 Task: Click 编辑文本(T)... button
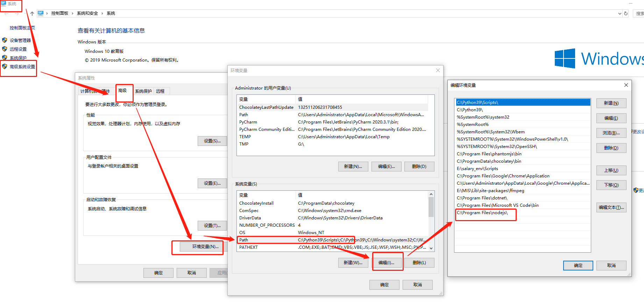click(x=611, y=207)
